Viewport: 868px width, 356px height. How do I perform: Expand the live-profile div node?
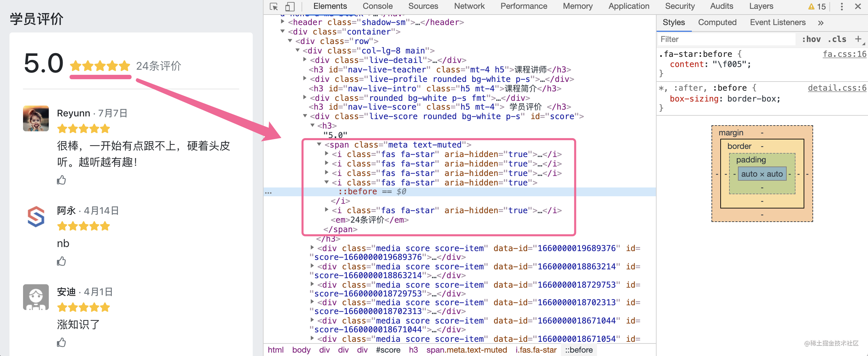(305, 79)
